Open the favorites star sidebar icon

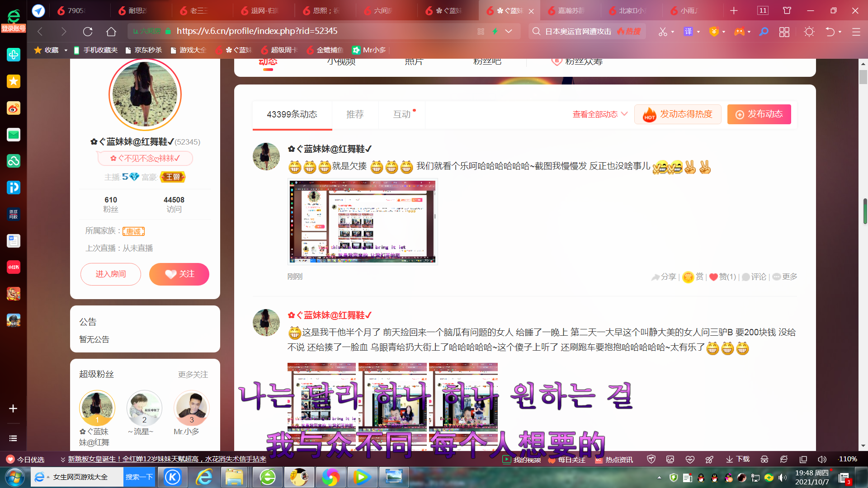pyautogui.click(x=14, y=81)
